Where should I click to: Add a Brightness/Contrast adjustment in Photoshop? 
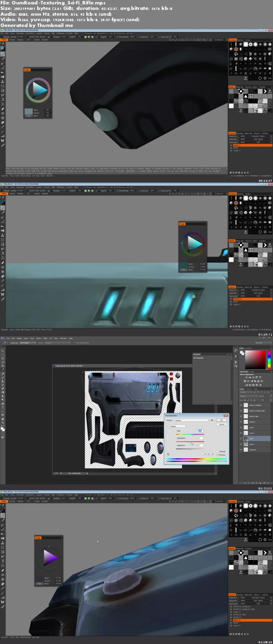(246, 377)
